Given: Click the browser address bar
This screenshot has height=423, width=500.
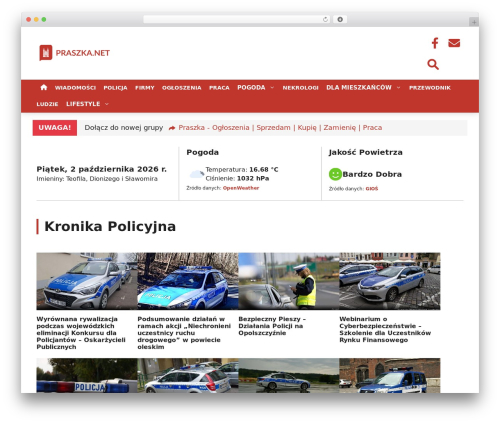Looking at the screenshot, I should [x=236, y=20].
